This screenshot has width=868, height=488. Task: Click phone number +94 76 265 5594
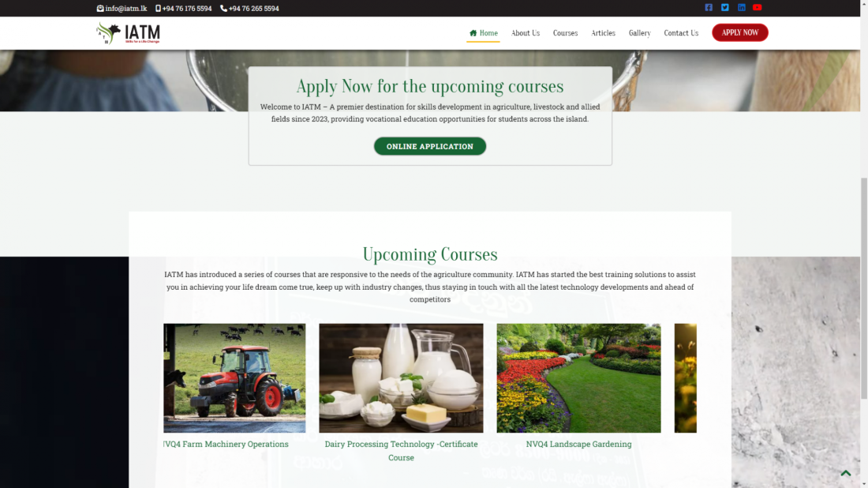coord(249,9)
